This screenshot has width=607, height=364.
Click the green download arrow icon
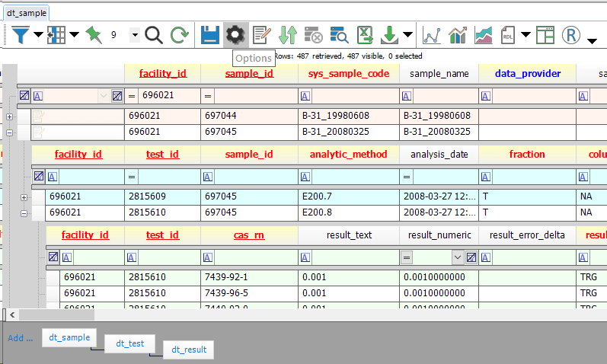point(389,35)
